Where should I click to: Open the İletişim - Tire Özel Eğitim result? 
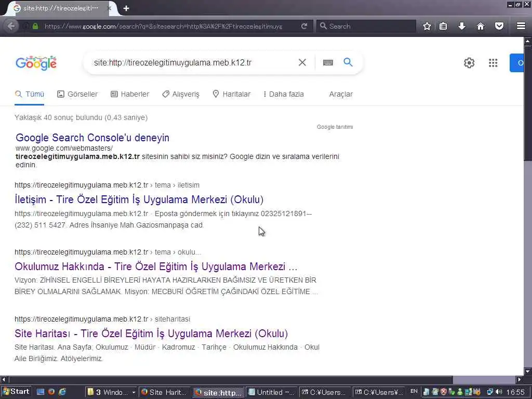(x=139, y=199)
